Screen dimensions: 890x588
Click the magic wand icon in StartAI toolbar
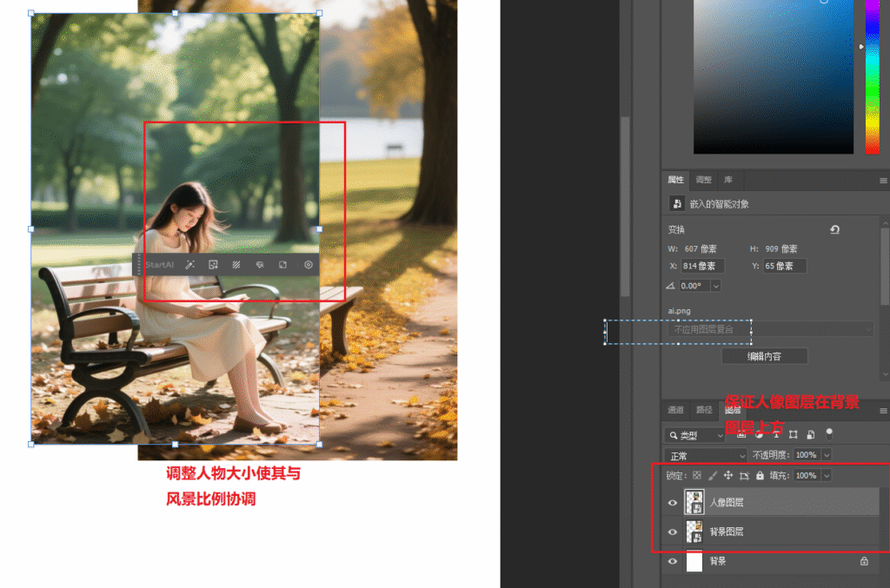click(190, 265)
